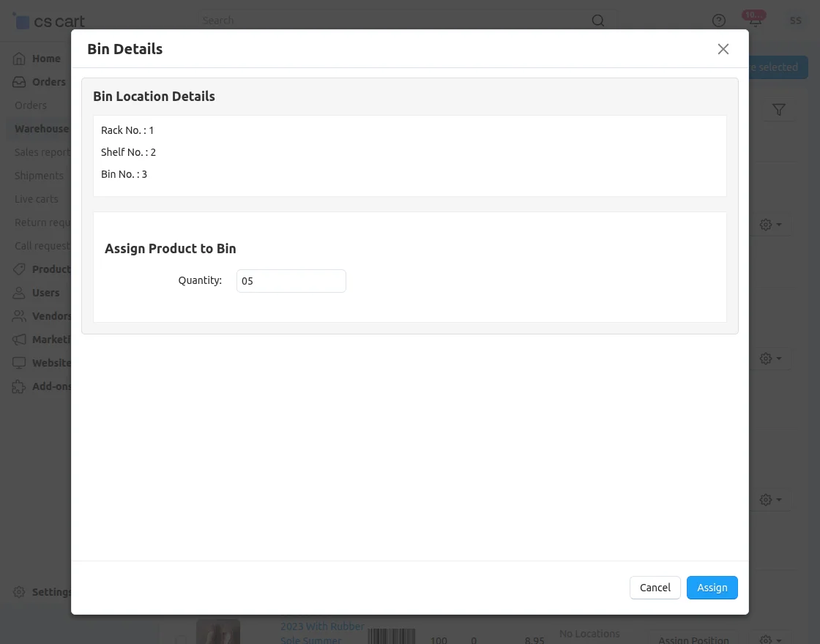Click the Marketing megaphone icon
The width and height of the screenshot is (820, 644).
pyautogui.click(x=19, y=340)
